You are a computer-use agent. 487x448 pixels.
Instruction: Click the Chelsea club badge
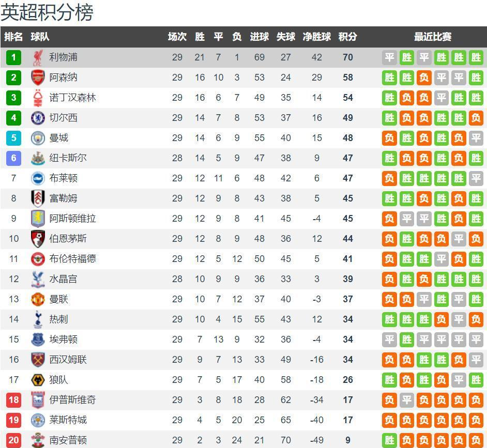[38, 118]
